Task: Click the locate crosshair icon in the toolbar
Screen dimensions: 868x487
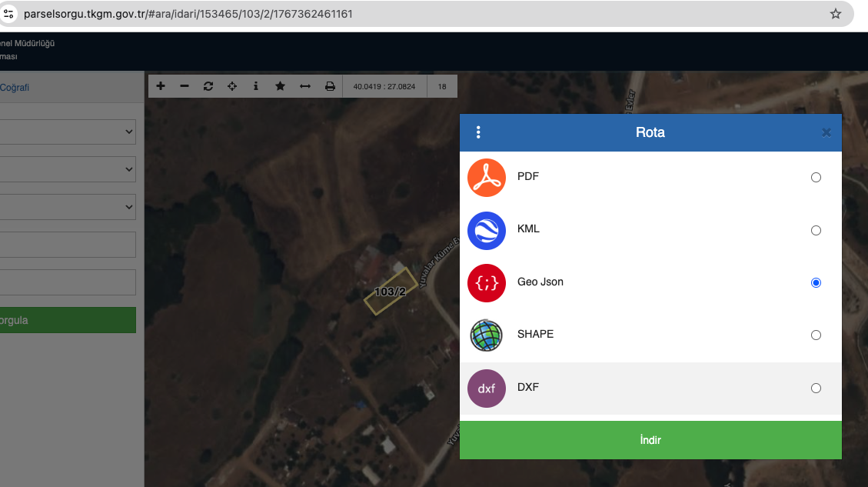Action: pos(232,86)
